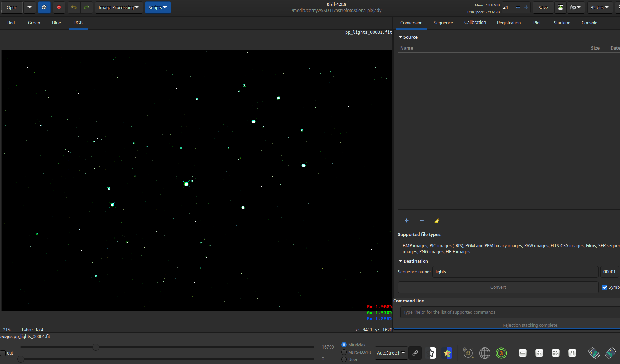Click the home working directory icon
This screenshot has width=620, height=364.
44,7
